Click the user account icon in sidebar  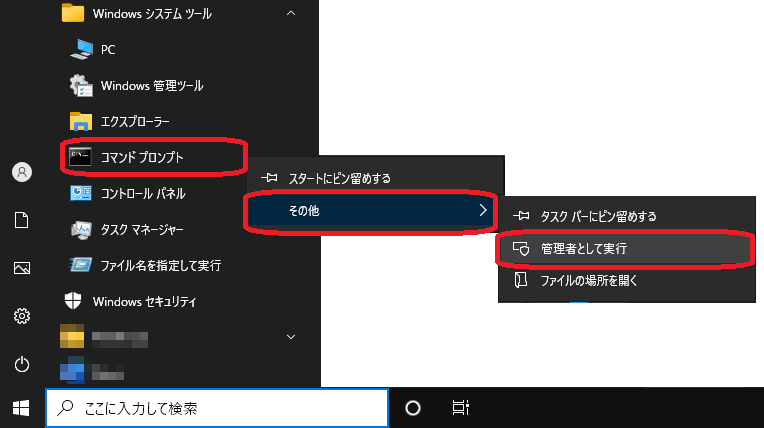click(21, 172)
